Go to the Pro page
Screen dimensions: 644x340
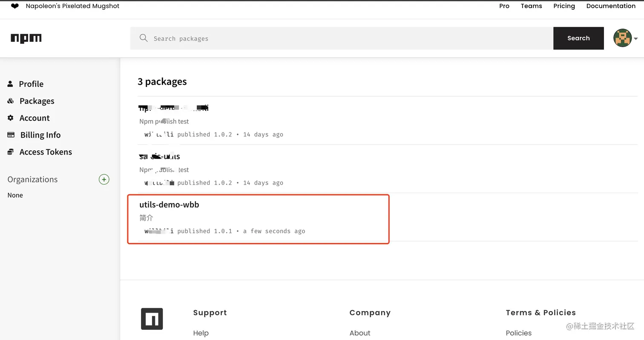tap(504, 6)
